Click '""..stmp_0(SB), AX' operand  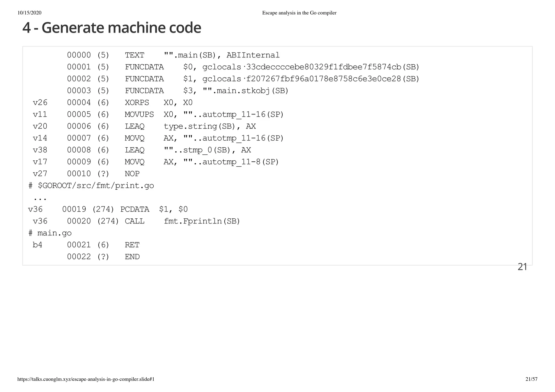coord(207,150)
